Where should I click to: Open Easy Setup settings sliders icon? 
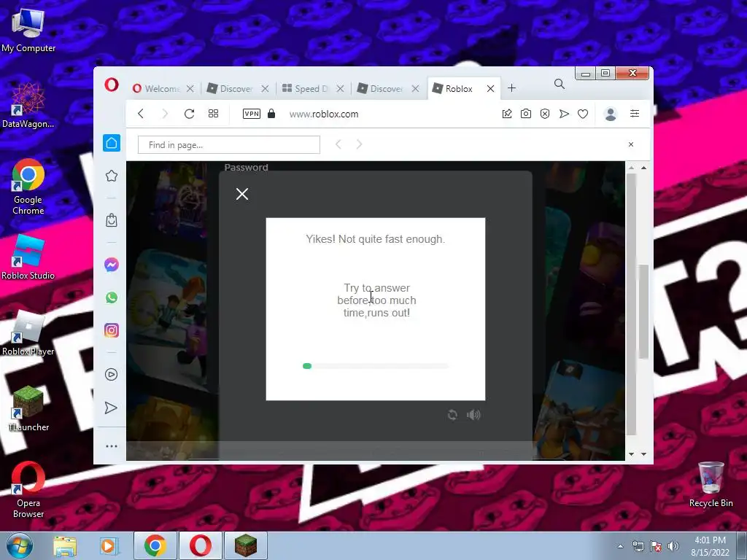pyautogui.click(x=635, y=113)
